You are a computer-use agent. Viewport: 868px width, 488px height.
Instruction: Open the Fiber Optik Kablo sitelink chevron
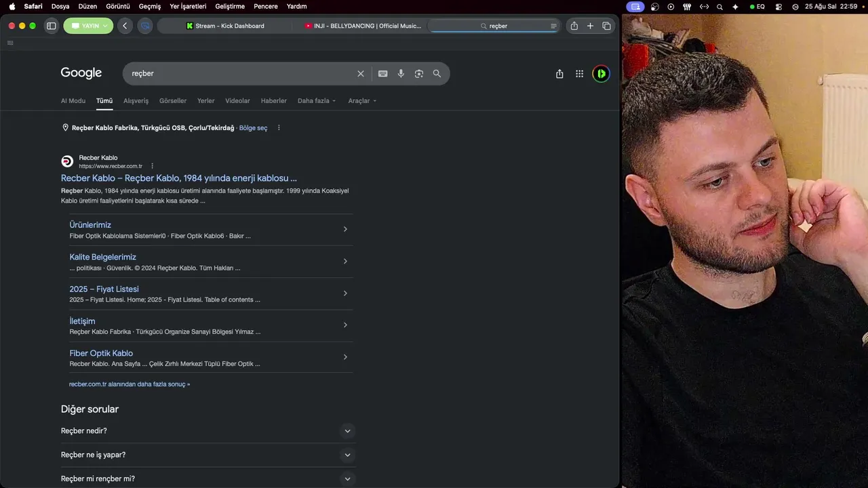click(x=345, y=357)
